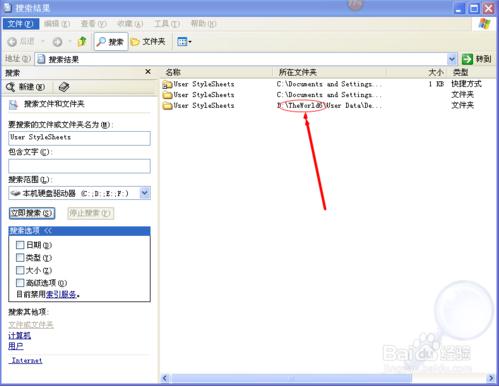499x387 pixels.
Task: Click the People (用户) search link
Action: point(16,346)
